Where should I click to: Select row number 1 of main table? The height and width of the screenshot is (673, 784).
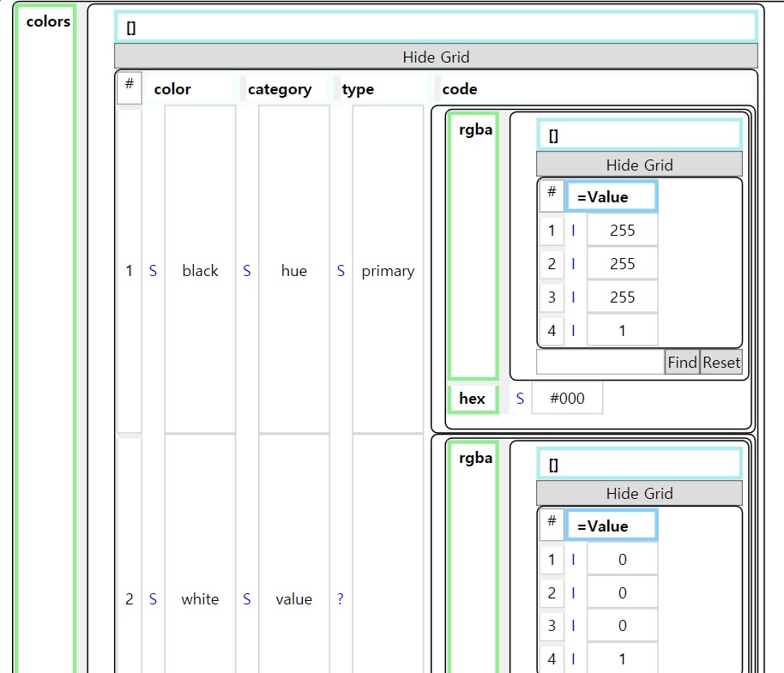(129, 270)
